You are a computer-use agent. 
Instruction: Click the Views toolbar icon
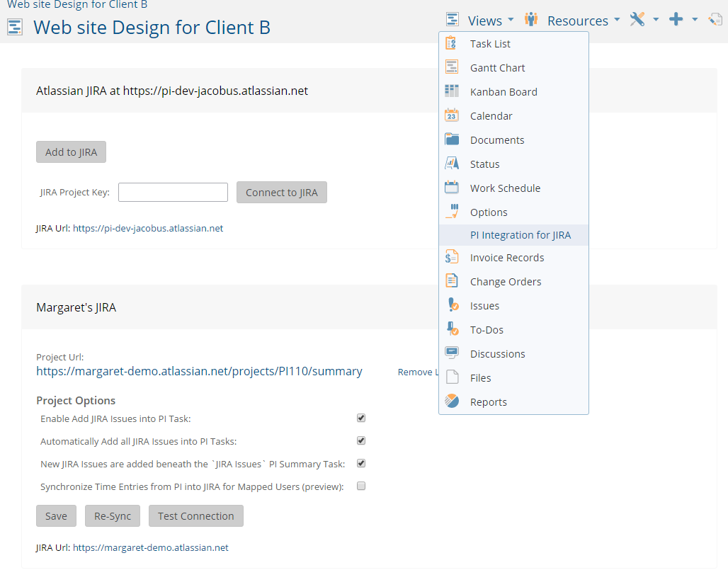click(453, 20)
